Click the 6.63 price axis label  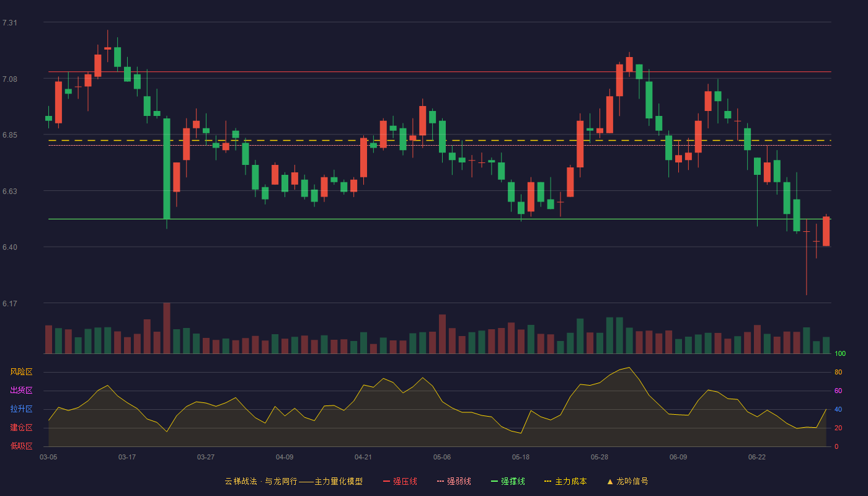coord(10,192)
